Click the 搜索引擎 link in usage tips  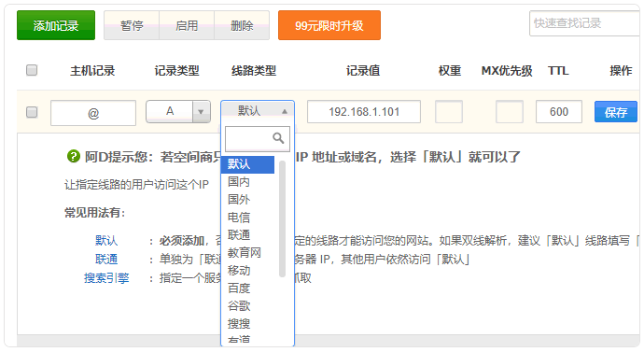106,278
